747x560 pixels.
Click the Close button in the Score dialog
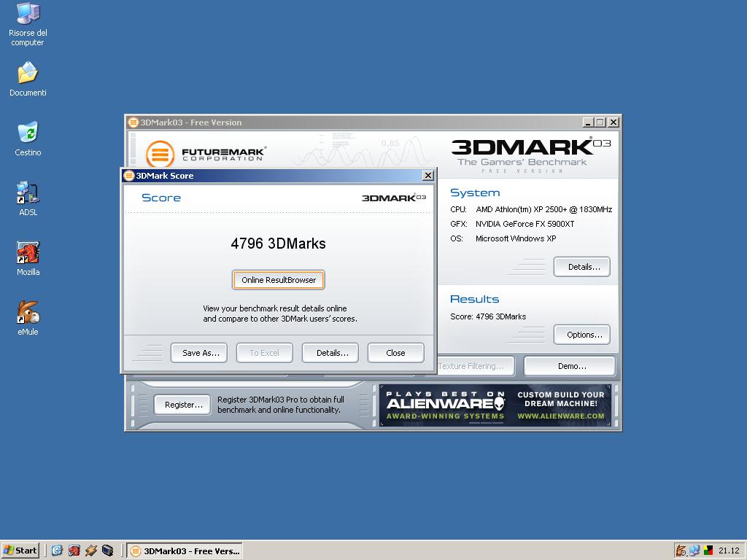(x=395, y=353)
